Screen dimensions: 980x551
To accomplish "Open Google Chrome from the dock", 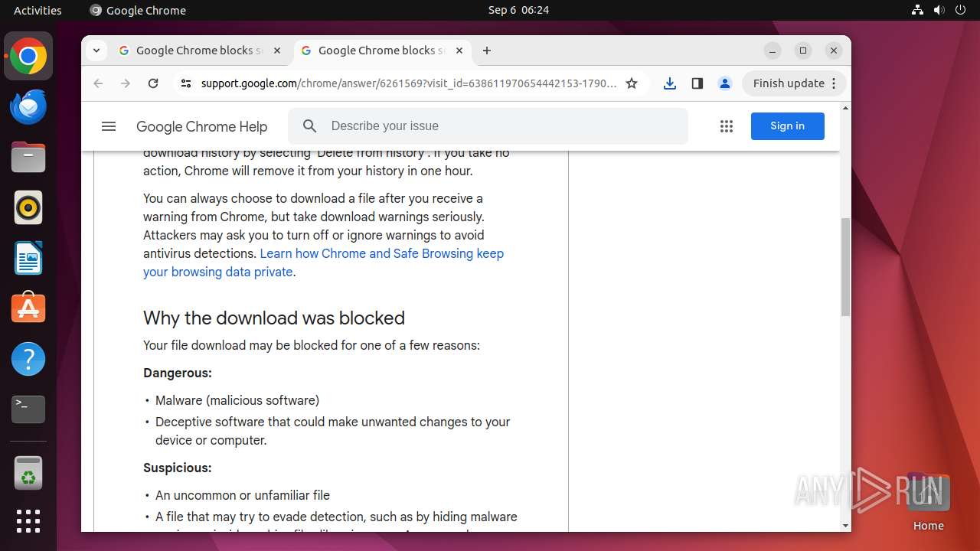I will point(28,56).
